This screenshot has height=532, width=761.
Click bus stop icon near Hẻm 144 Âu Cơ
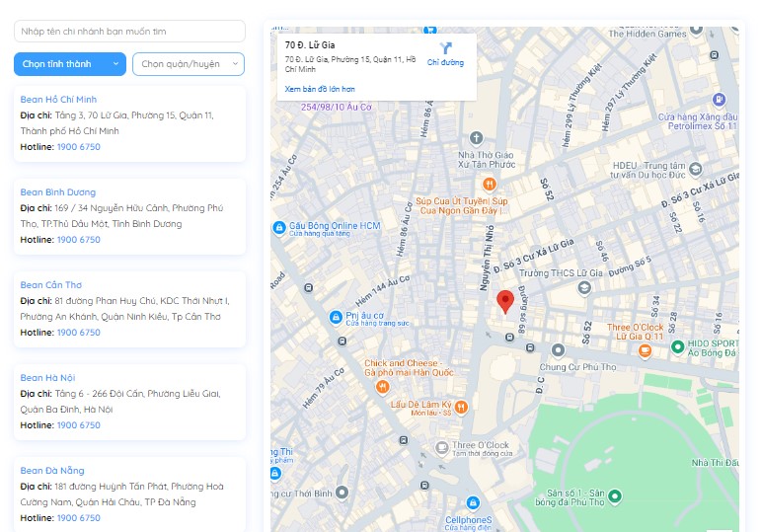[x=309, y=288]
